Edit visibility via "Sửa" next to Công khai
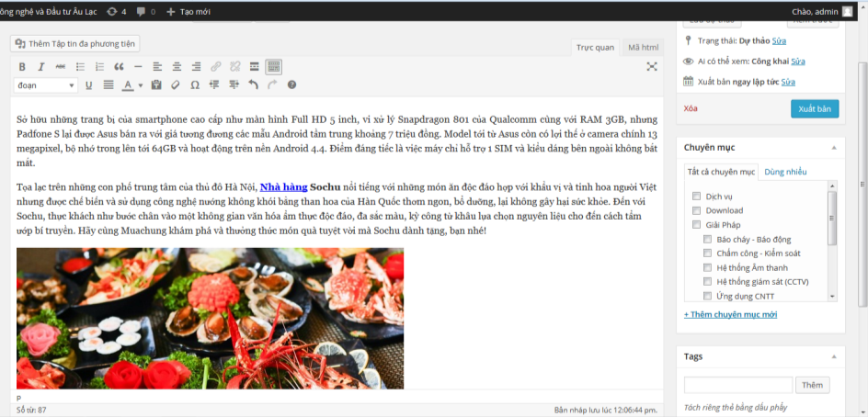The height and width of the screenshot is (417, 868). (798, 62)
